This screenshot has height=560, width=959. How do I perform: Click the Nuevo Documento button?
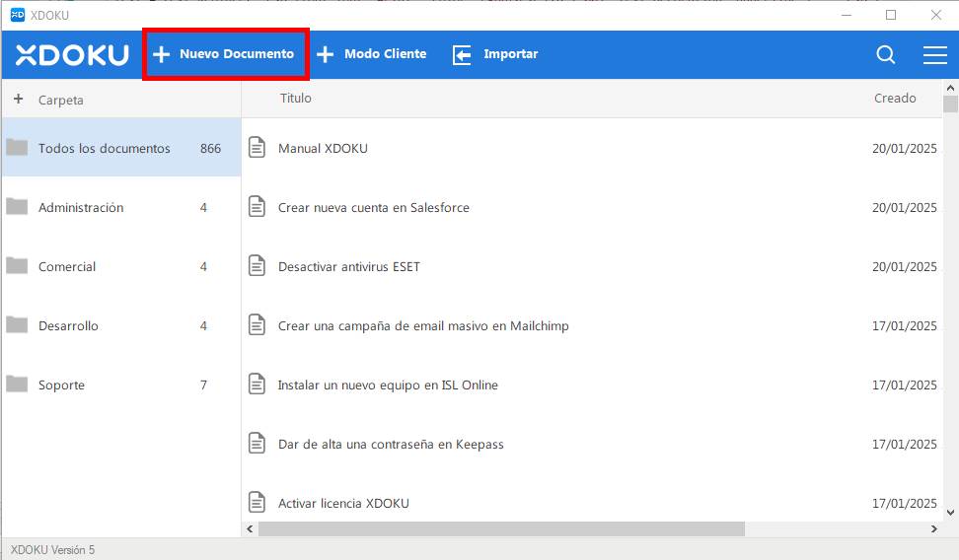coord(225,54)
